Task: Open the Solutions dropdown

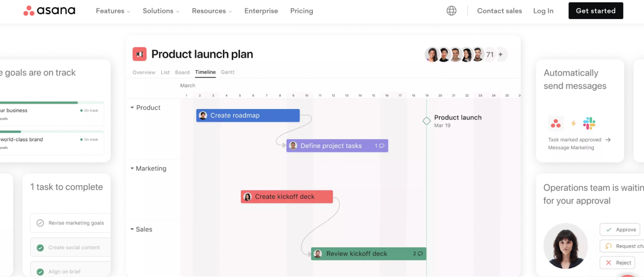Action: point(161,11)
